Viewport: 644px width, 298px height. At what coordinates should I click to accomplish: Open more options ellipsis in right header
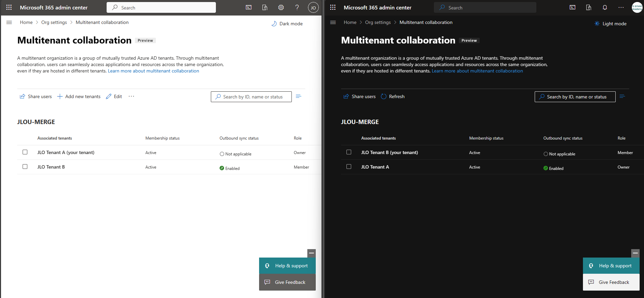pos(621,7)
